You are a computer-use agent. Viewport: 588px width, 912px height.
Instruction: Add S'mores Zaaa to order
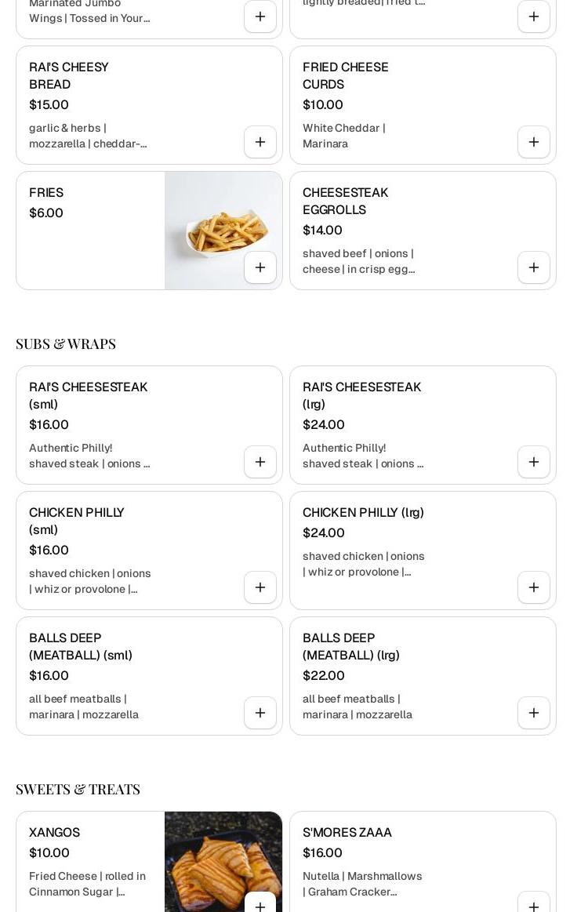tap(534, 906)
